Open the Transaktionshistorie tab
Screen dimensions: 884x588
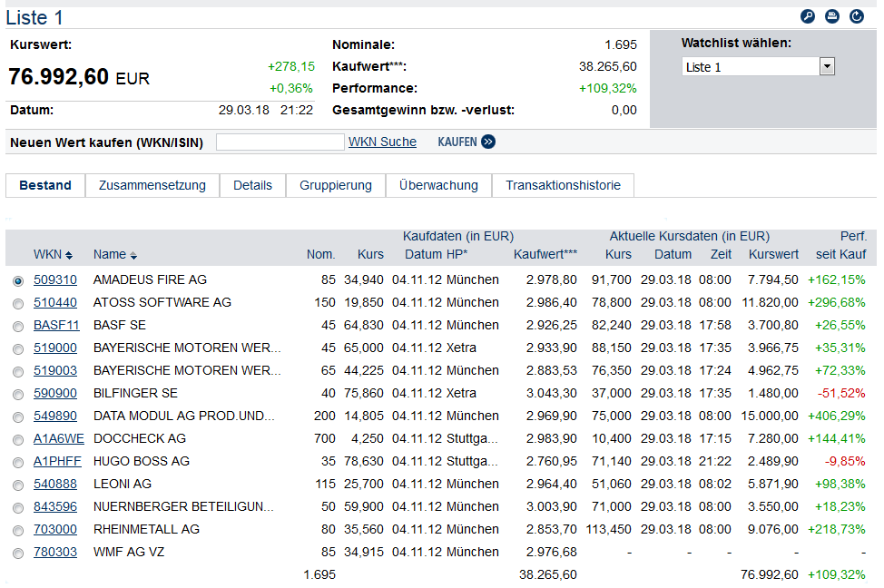563,185
